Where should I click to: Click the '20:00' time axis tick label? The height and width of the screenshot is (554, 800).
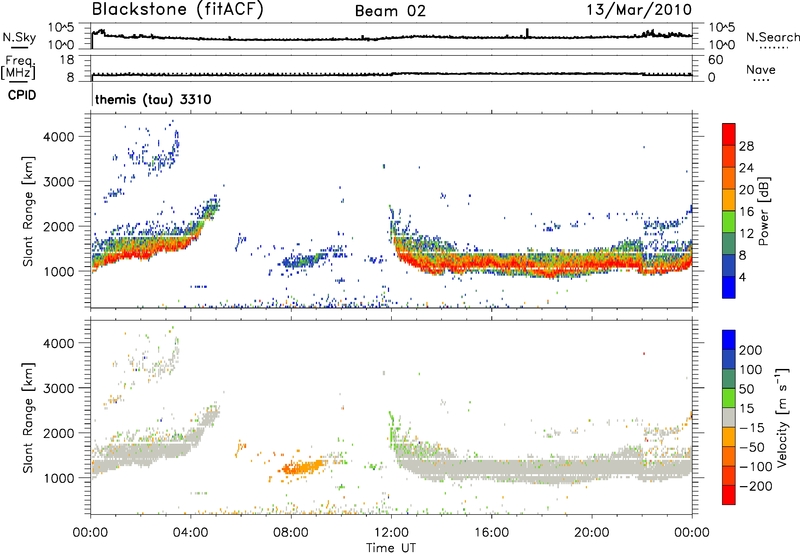pyautogui.click(x=592, y=533)
